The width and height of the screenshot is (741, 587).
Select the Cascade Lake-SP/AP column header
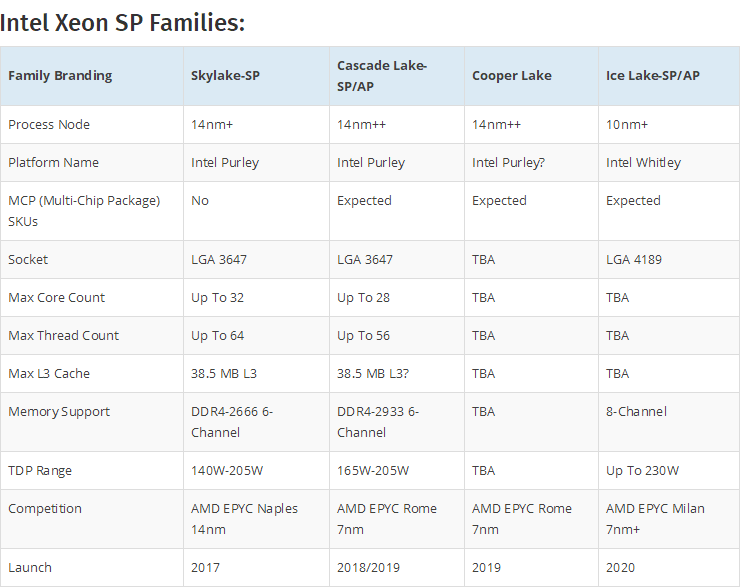pos(382,76)
